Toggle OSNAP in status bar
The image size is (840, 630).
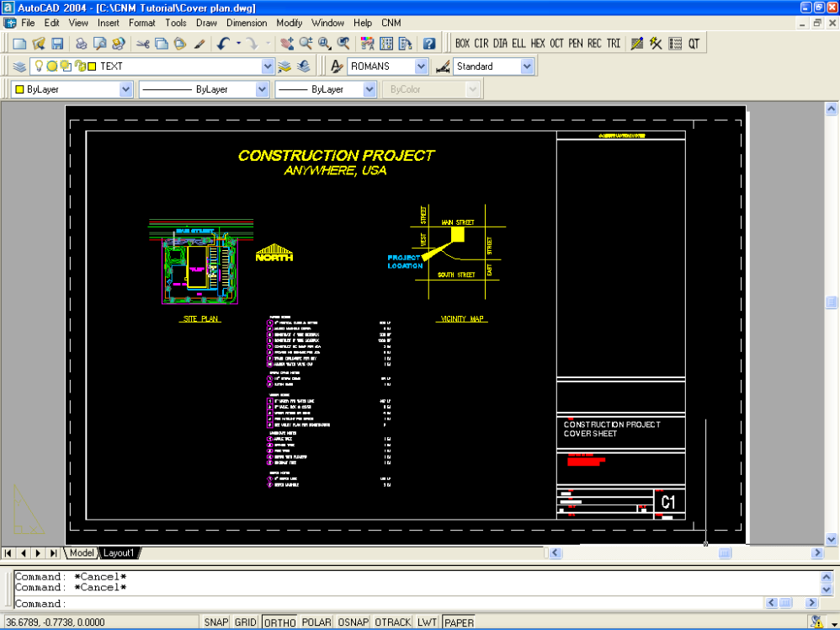pyautogui.click(x=353, y=622)
